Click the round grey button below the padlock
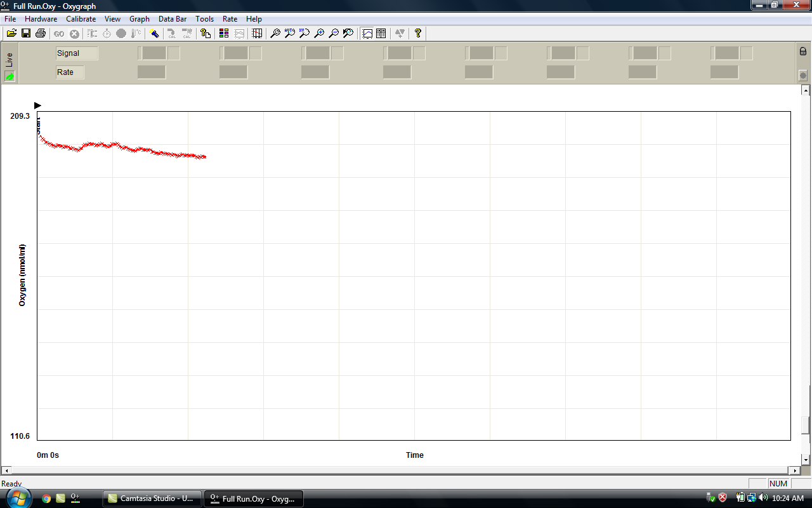This screenshot has width=812, height=508. [802, 76]
